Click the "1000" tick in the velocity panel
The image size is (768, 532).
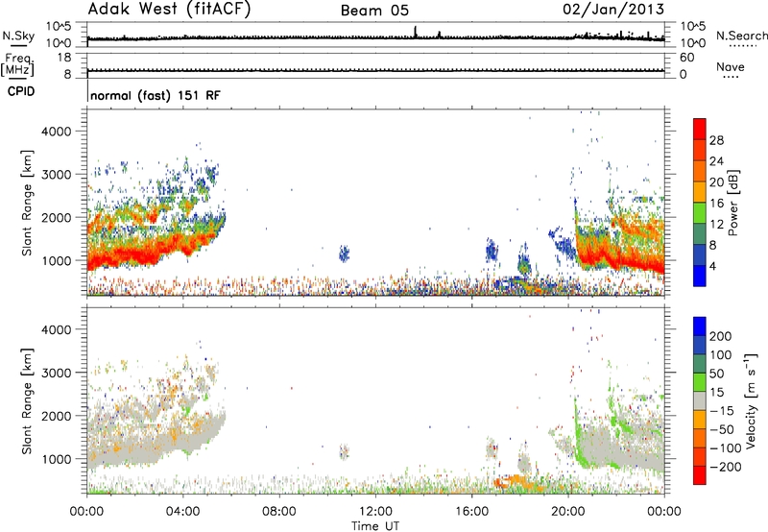[57, 459]
